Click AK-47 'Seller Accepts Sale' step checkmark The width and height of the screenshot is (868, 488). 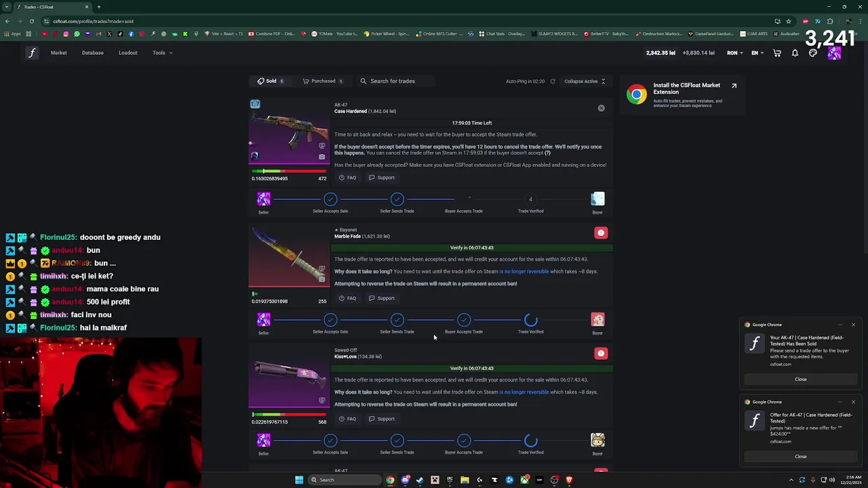(330, 199)
